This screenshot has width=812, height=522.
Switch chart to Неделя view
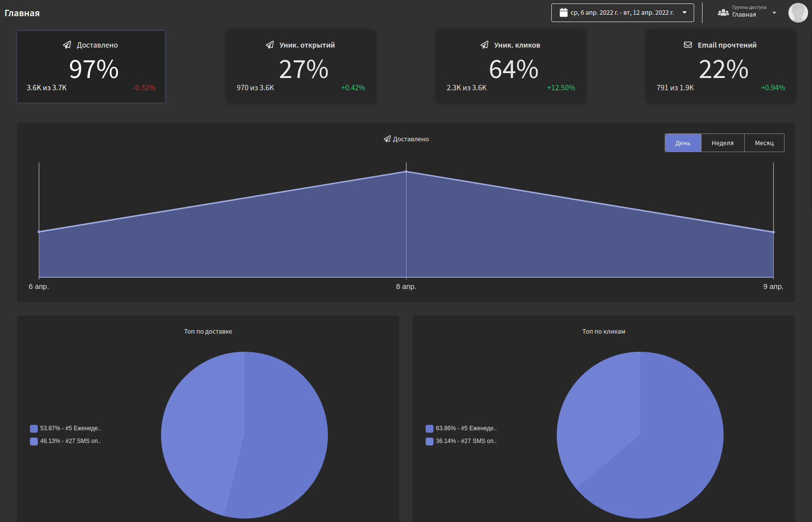pos(723,143)
